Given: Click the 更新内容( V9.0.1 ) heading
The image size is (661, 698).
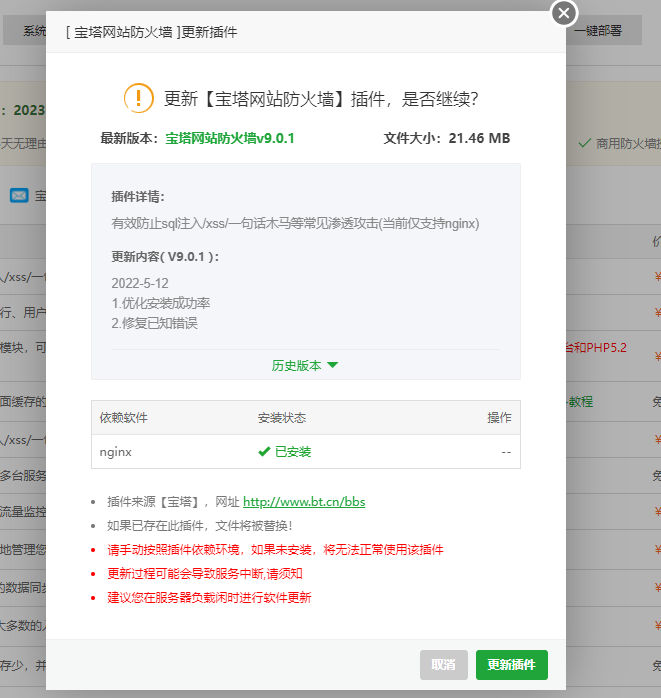Looking at the screenshot, I should (165, 257).
